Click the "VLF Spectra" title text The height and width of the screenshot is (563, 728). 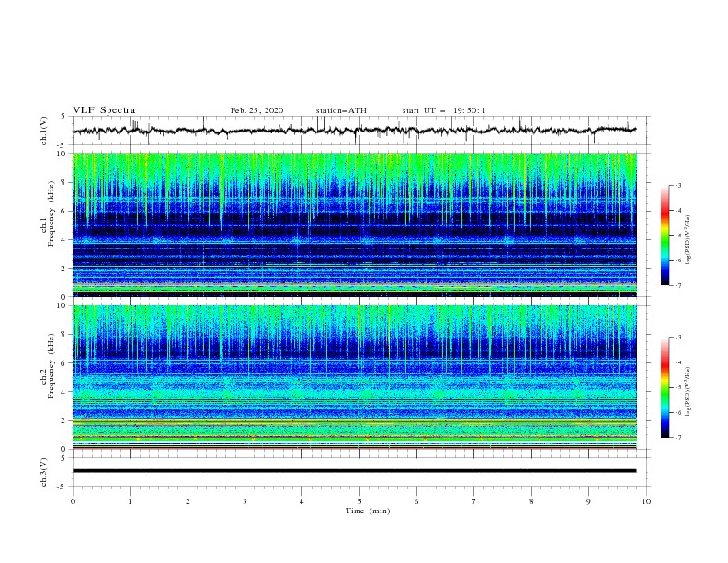[104, 110]
